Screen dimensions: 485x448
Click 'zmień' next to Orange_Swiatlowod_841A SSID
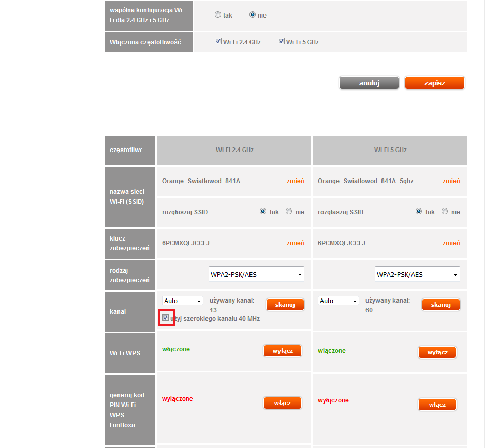(x=295, y=181)
